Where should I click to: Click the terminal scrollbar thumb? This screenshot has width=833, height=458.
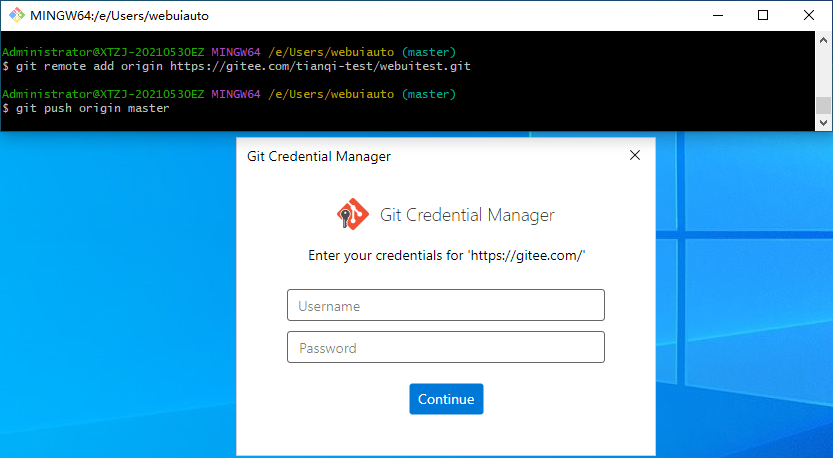pos(823,105)
